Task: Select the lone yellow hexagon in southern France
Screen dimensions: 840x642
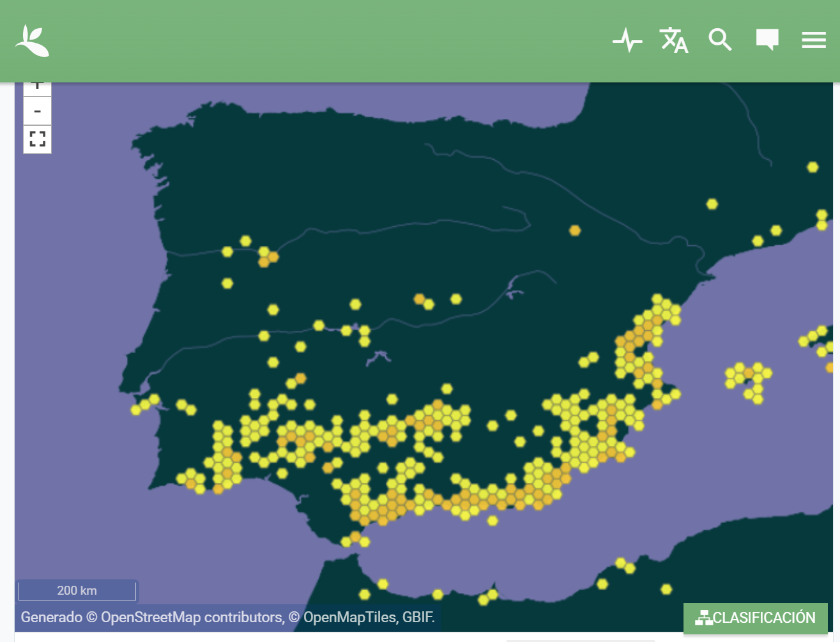Action: [x=813, y=167]
